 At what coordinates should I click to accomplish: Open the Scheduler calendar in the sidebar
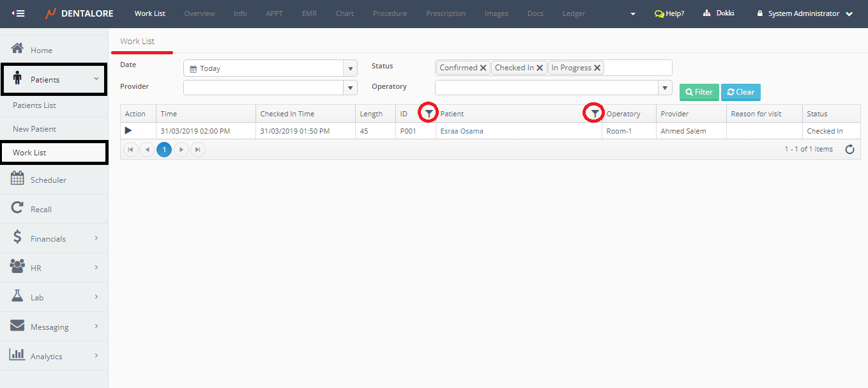tap(48, 180)
